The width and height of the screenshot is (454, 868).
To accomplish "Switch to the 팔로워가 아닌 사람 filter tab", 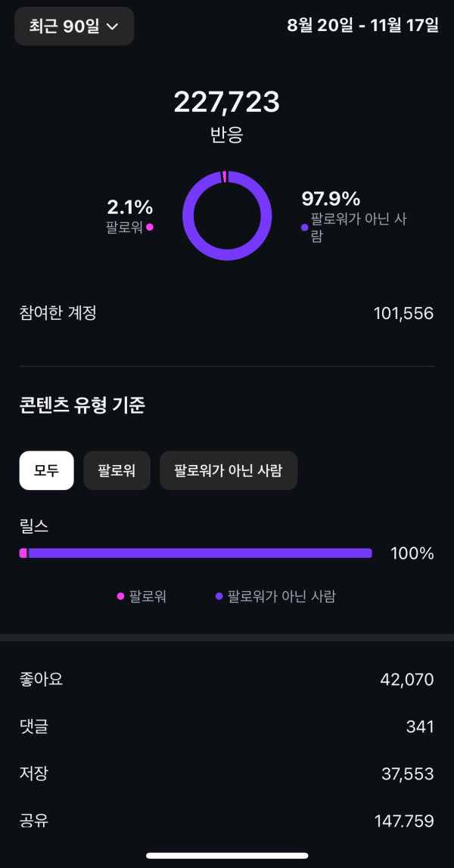I will coord(228,470).
